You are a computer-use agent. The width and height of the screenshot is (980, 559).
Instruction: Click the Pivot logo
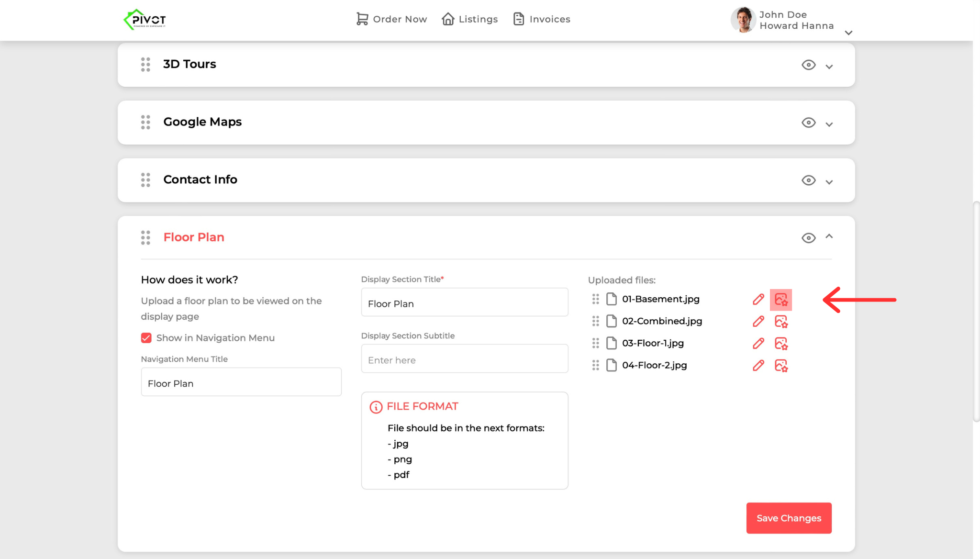click(x=145, y=20)
